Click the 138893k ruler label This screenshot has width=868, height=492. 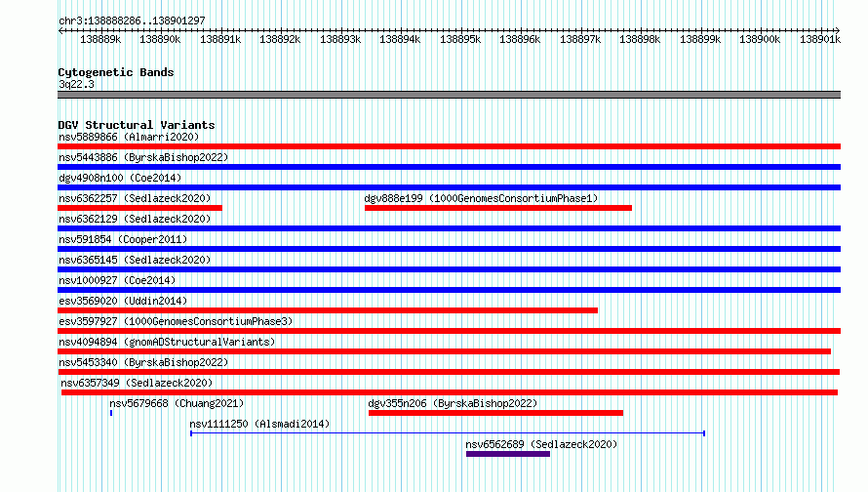340,39
